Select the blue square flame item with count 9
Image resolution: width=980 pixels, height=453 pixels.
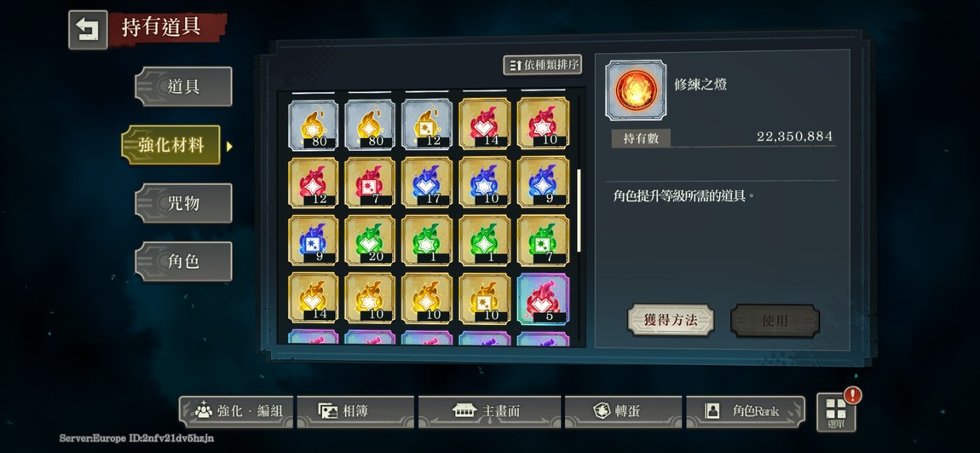pyautogui.click(x=313, y=241)
